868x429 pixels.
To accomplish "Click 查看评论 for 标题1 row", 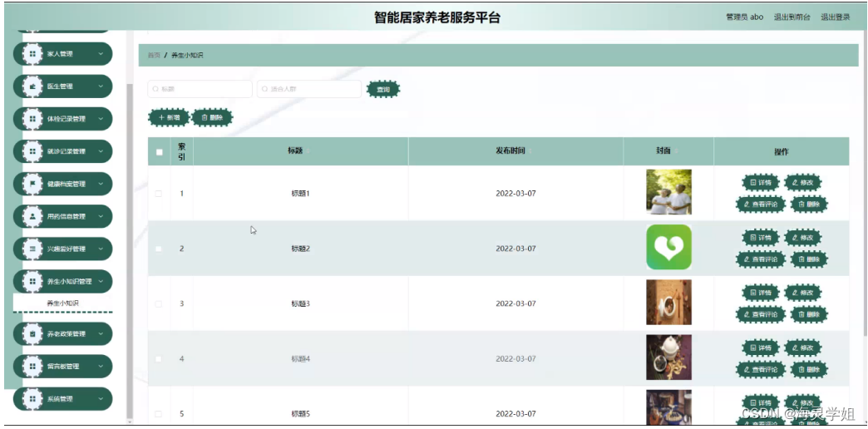I will coord(761,205).
